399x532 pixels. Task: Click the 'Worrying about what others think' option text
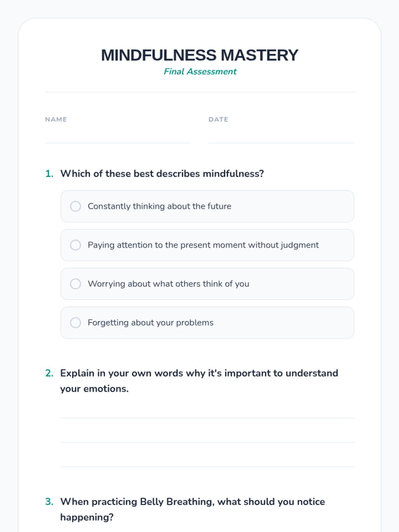point(168,284)
